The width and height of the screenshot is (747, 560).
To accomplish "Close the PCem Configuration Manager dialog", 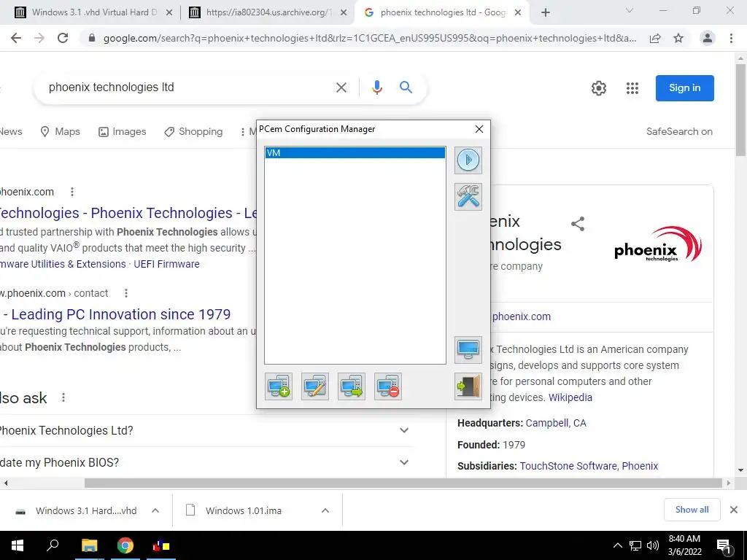I will [x=479, y=129].
